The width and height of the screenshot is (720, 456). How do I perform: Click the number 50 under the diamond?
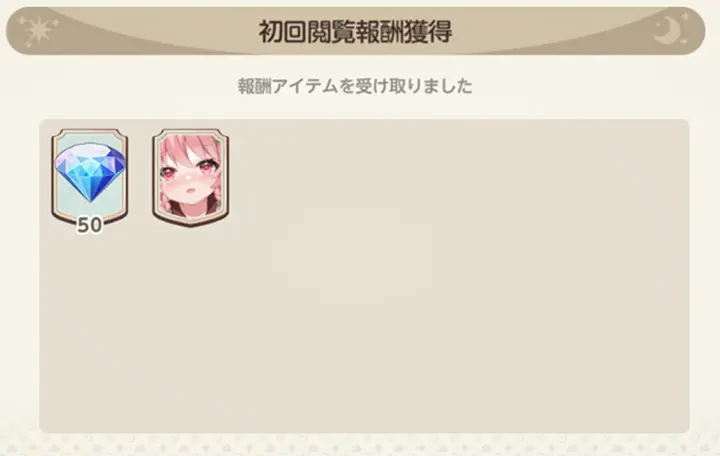tap(90, 225)
